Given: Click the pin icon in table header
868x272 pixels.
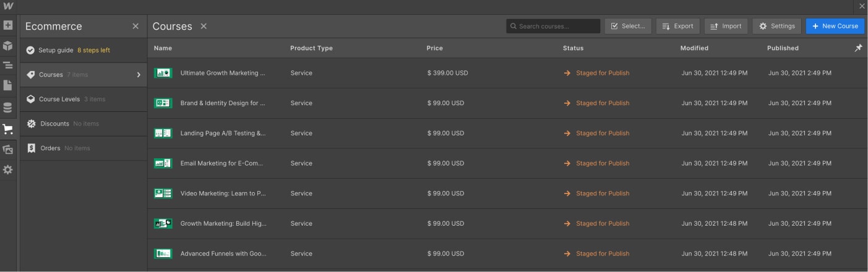Looking at the screenshot, I should point(858,48).
